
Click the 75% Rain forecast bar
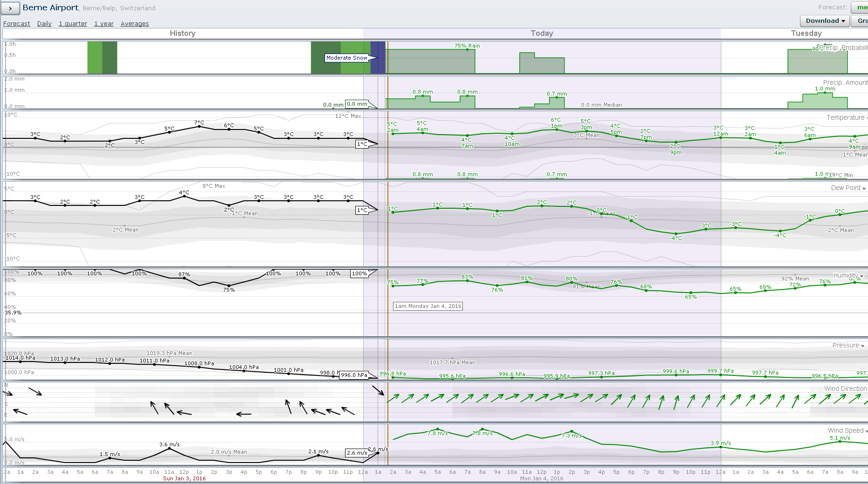pos(431,61)
